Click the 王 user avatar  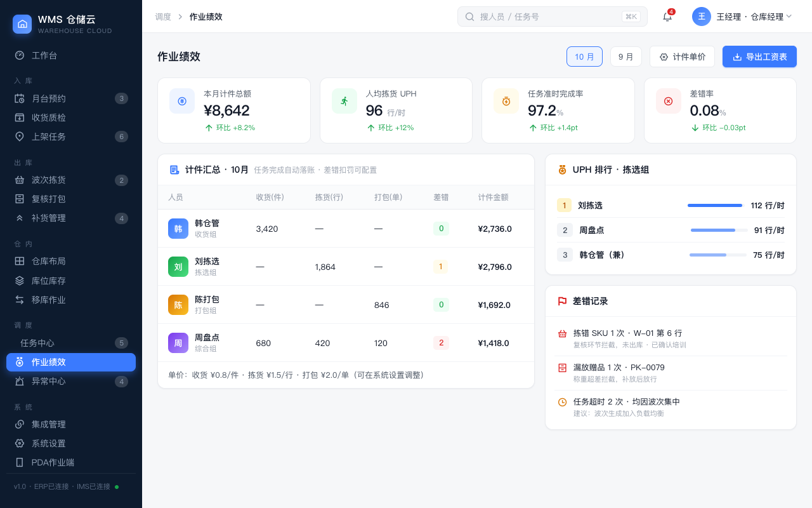pos(702,17)
